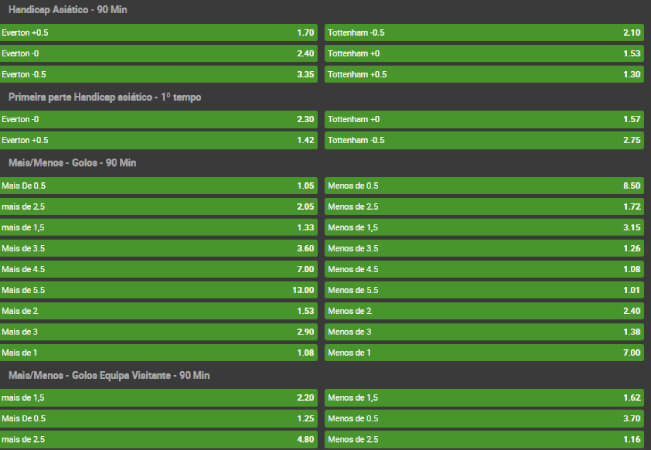Add Menos de 4.5 at 1.08
The image size is (651, 450).
point(484,269)
